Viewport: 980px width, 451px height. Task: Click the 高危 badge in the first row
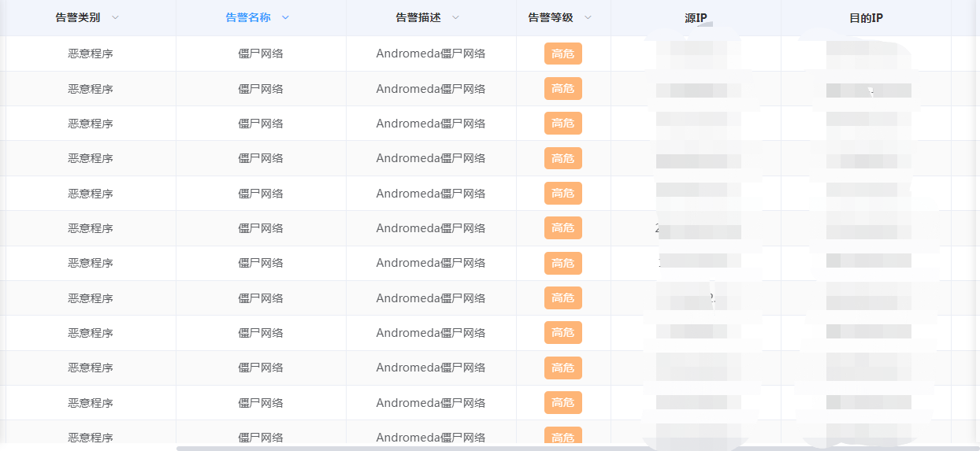point(562,54)
